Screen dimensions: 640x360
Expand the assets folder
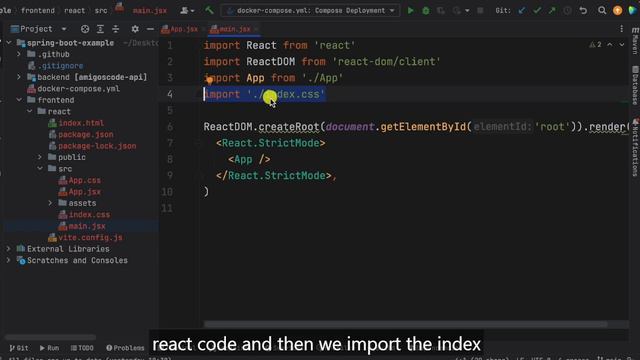(x=50, y=203)
